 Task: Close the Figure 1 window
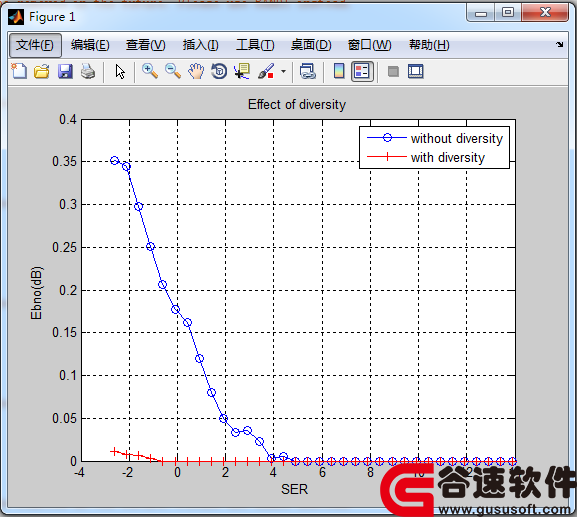[x=545, y=13]
